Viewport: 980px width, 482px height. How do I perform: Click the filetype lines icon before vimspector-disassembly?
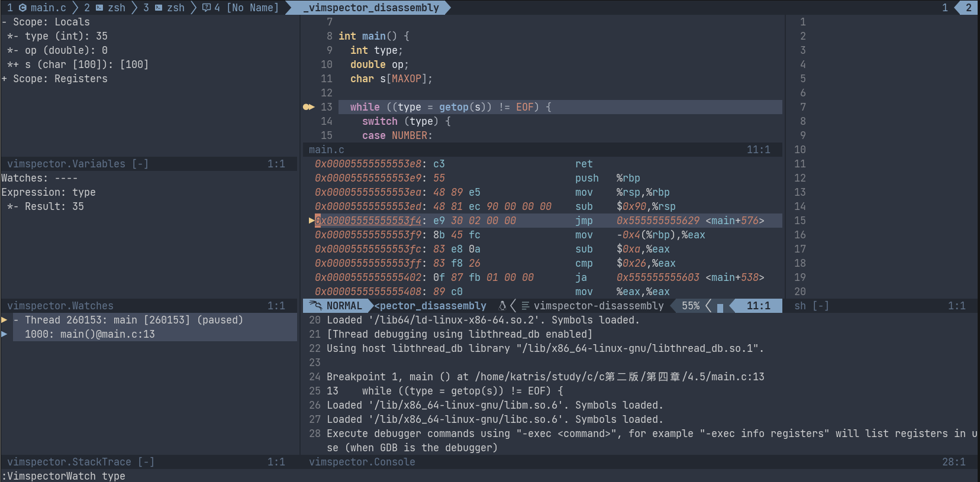(x=525, y=306)
